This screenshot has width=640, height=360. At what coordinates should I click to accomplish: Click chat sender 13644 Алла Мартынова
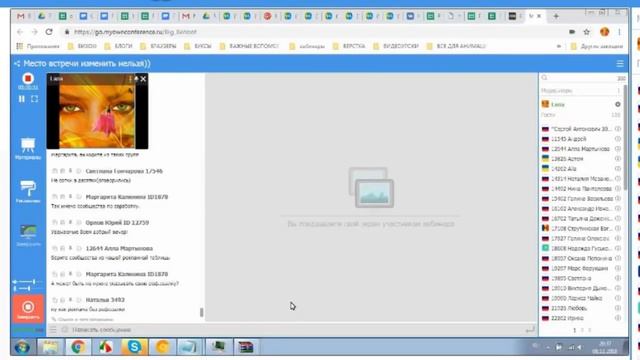click(x=119, y=248)
